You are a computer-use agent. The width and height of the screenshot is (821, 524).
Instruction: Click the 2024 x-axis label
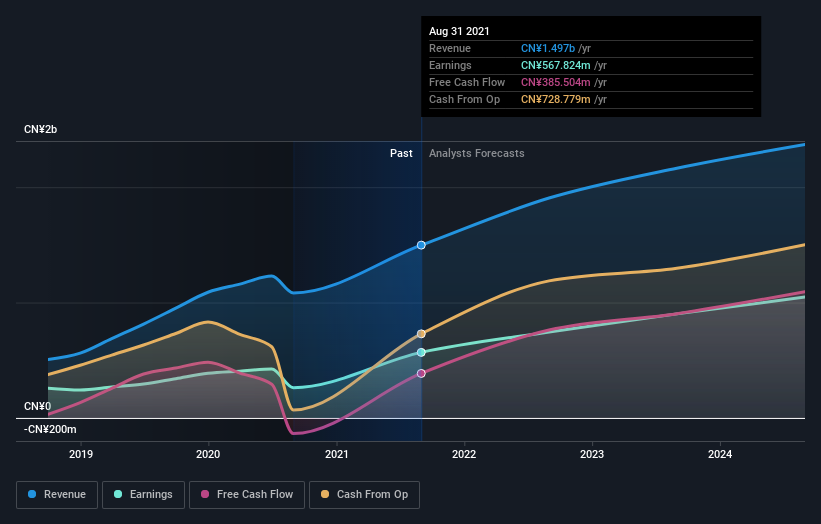720,454
